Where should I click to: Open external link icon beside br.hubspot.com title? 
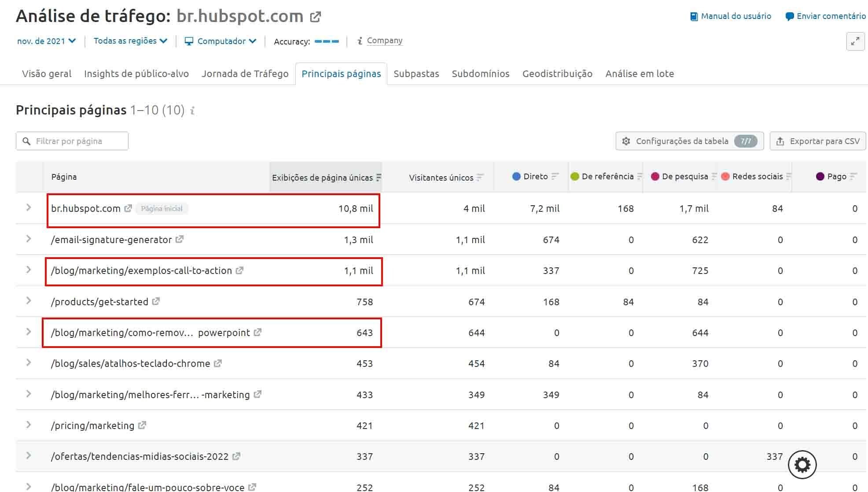click(315, 17)
